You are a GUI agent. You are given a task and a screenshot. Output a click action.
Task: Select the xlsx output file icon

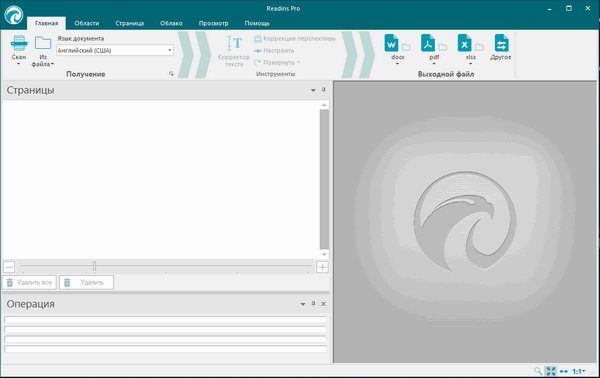tap(465, 43)
